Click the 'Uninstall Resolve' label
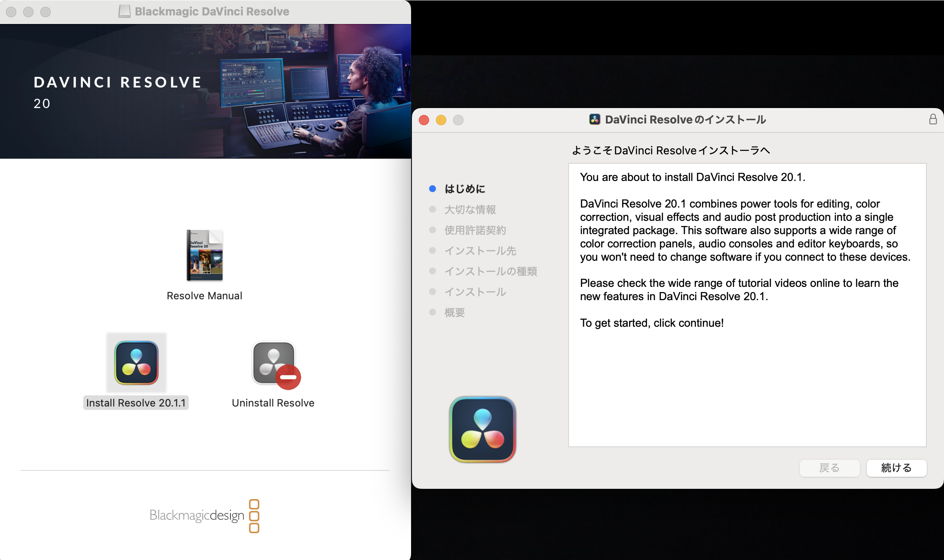The width and height of the screenshot is (944, 560). tap(273, 403)
